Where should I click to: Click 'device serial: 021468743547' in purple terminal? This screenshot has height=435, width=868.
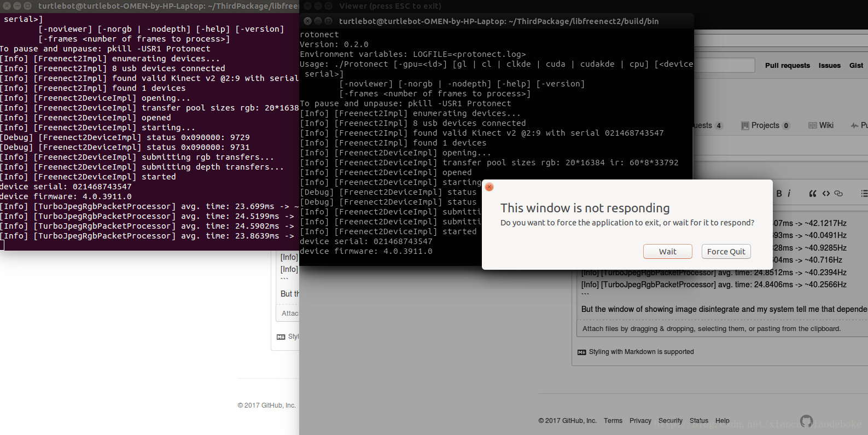coord(66,187)
